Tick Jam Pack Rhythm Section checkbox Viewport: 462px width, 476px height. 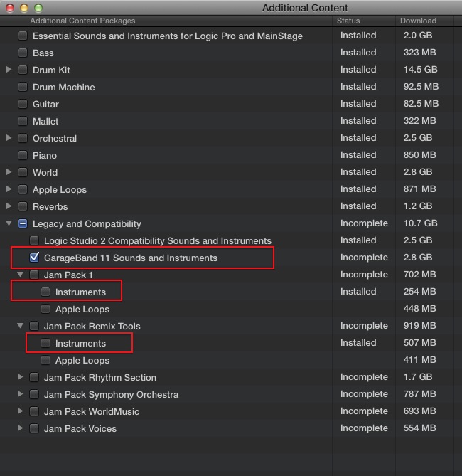[34, 377]
